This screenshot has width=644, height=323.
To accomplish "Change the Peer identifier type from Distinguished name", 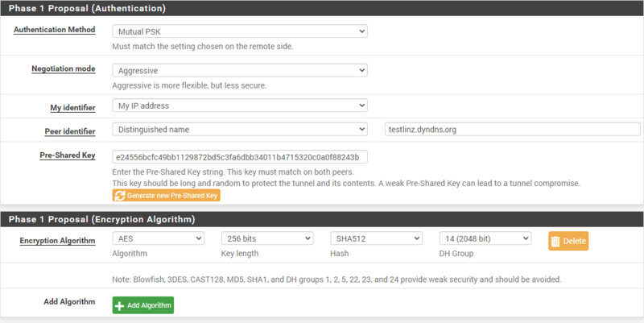I will (240, 130).
